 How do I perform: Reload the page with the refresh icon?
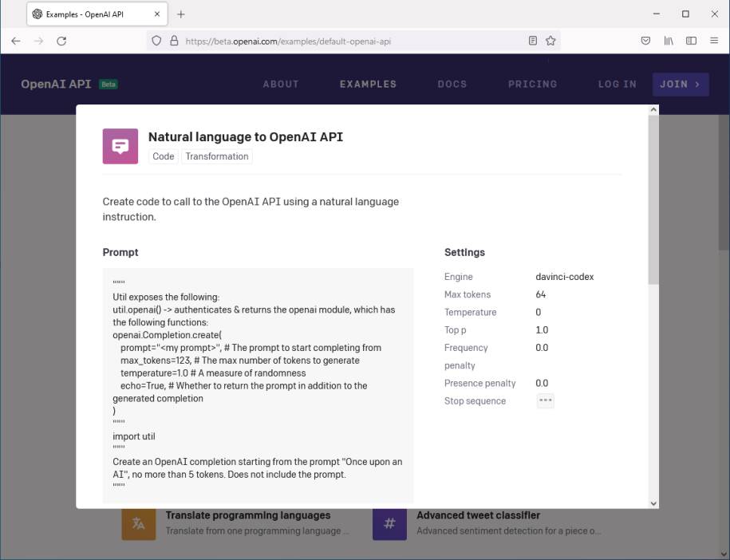[x=61, y=41]
